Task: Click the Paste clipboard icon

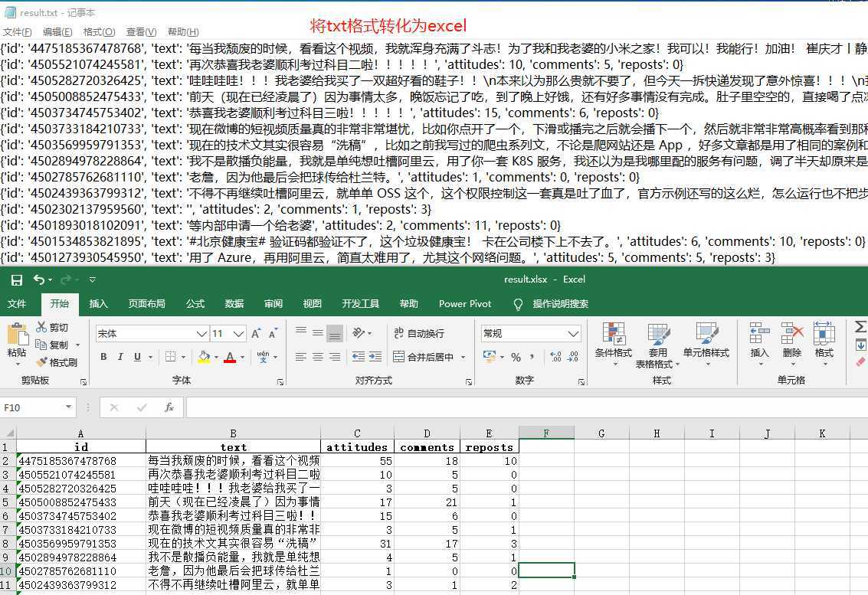Action: (17, 334)
